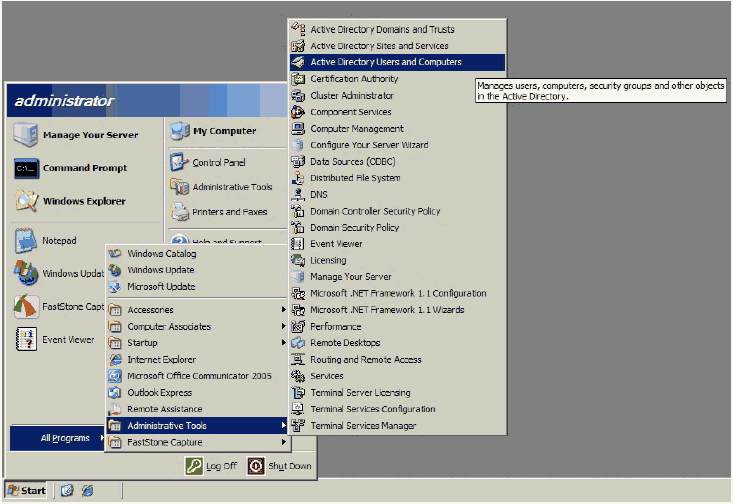Click the arrow beside the highlighted Administrative Tools program entry
The image size is (733, 504).
click(283, 425)
